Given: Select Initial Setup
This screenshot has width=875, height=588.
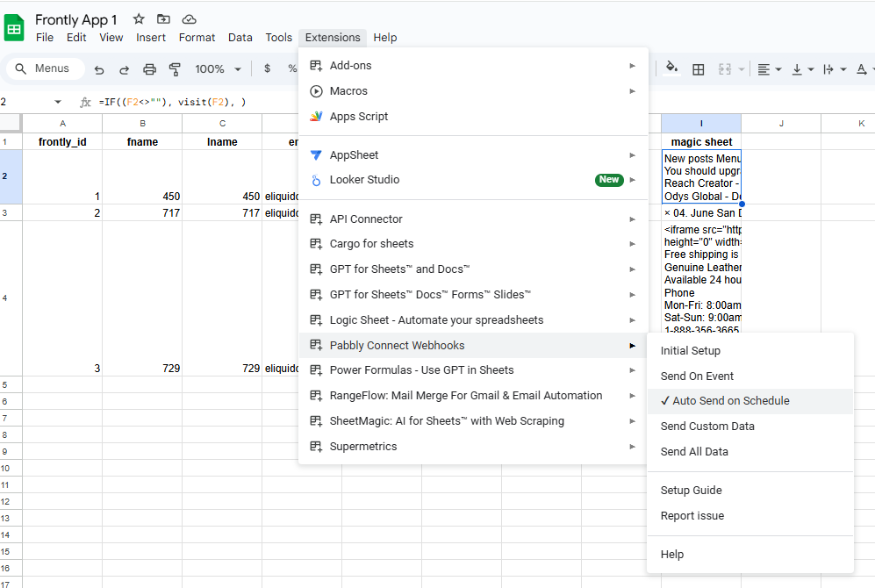Looking at the screenshot, I should pyautogui.click(x=750, y=351).
